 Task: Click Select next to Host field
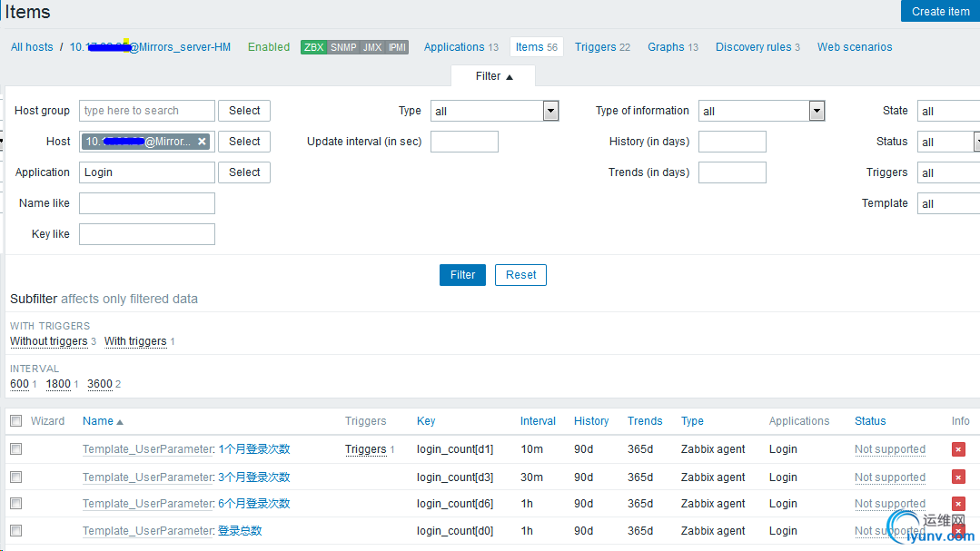[x=244, y=142]
